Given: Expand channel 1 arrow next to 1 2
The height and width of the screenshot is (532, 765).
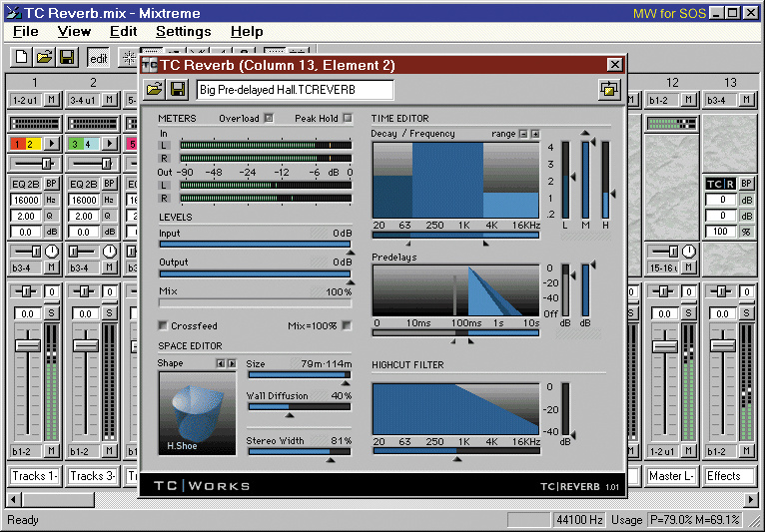Looking at the screenshot, I should tap(53, 145).
